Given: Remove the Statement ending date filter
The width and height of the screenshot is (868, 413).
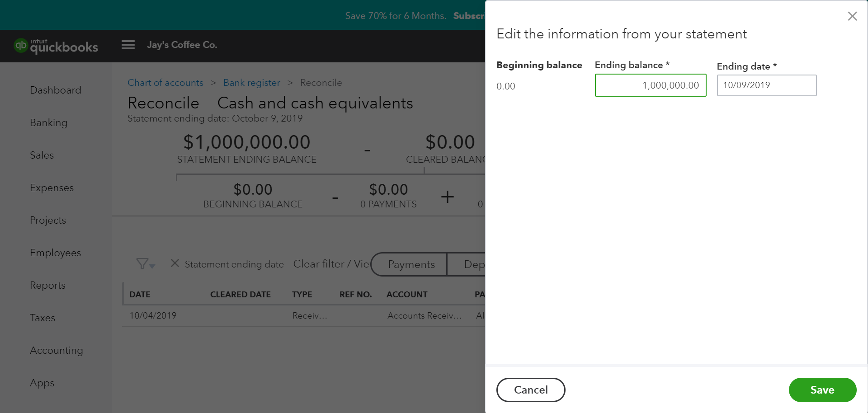Looking at the screenshot, I should pyautogui.click(x=175, y=263).
